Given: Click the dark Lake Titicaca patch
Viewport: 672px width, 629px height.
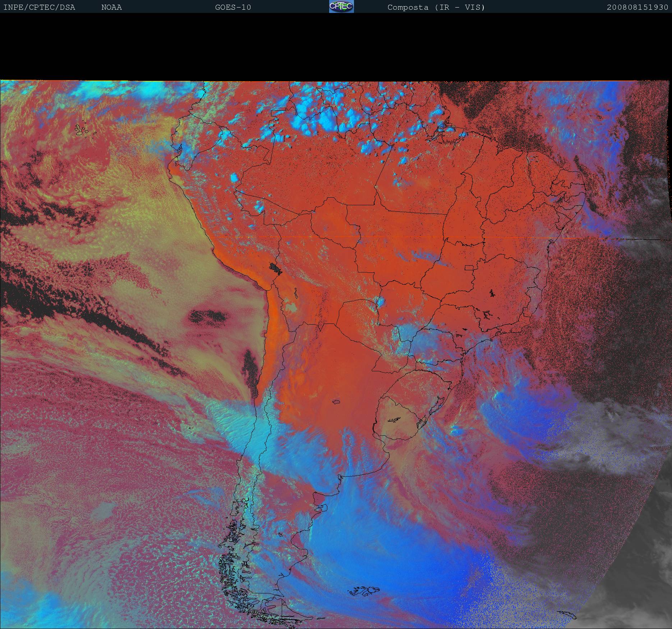Looking at the screenshot, I should pyautogui.click(x=275, y=268).
